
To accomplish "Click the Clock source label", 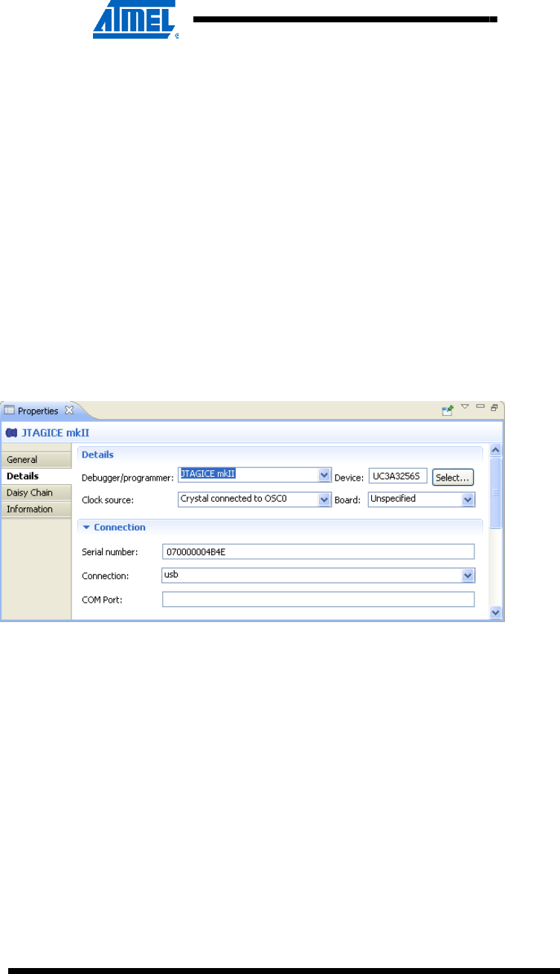I will click(108, 501).
